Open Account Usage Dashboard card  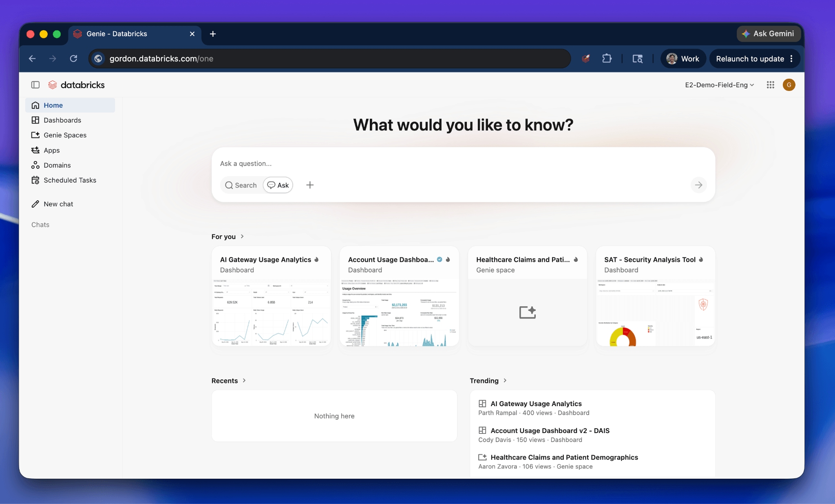[x=400, y=296]
